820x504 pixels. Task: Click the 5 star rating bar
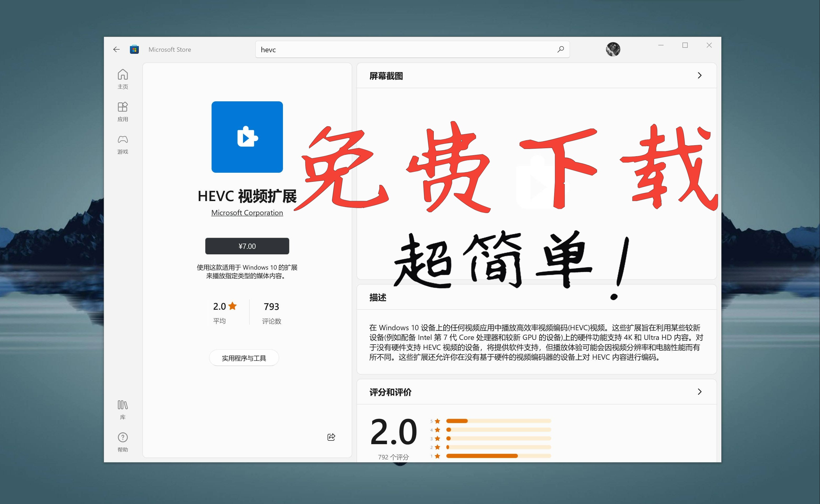pyautogui.click(x=498, y=421)
